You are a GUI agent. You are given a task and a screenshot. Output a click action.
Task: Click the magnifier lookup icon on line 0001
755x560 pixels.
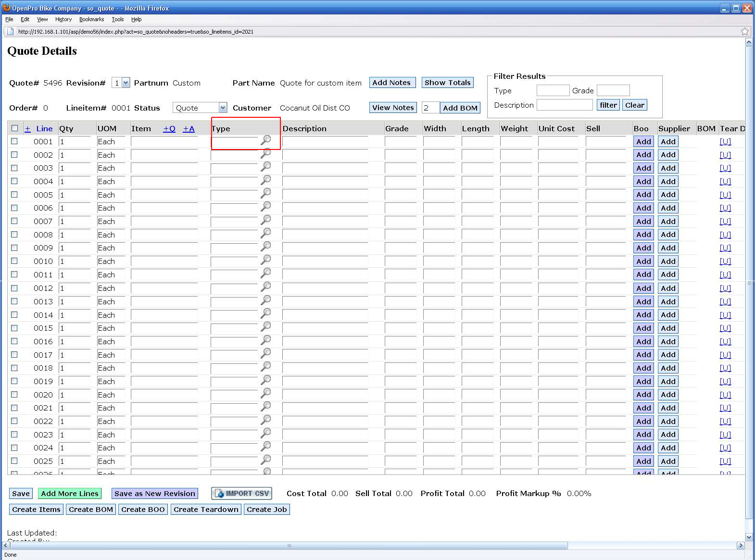coord(265,140)
